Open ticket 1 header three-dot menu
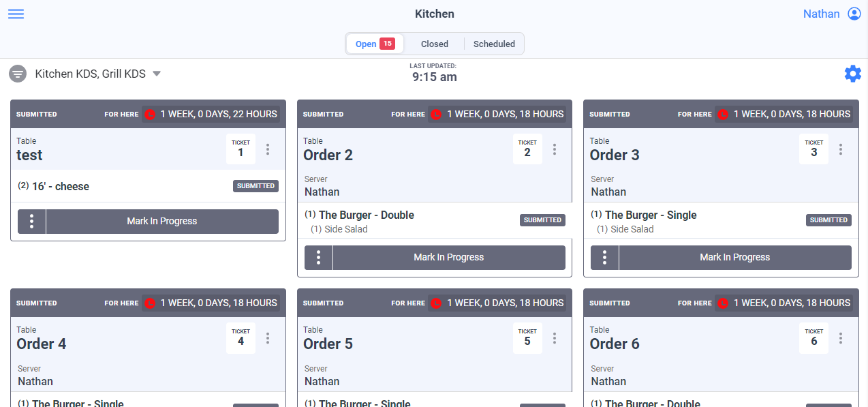868x407 pixels. pyautogui.click(x=268, y=149)
